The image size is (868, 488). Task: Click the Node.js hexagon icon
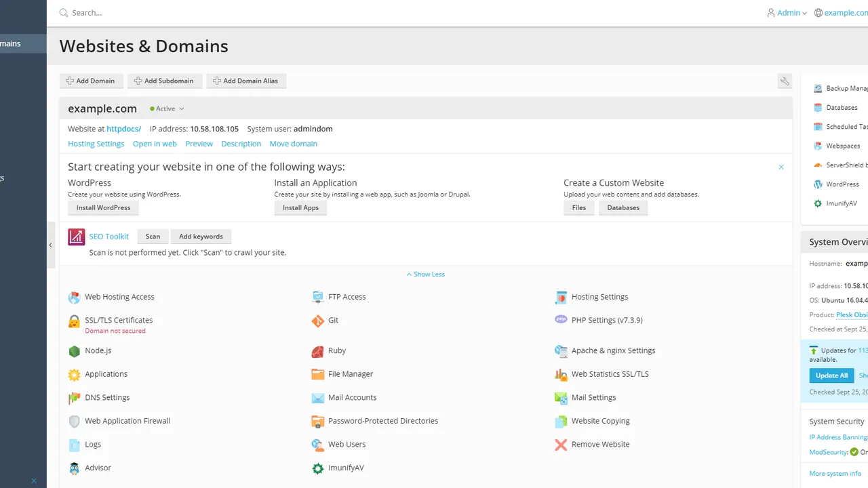[x=74, y=351]
